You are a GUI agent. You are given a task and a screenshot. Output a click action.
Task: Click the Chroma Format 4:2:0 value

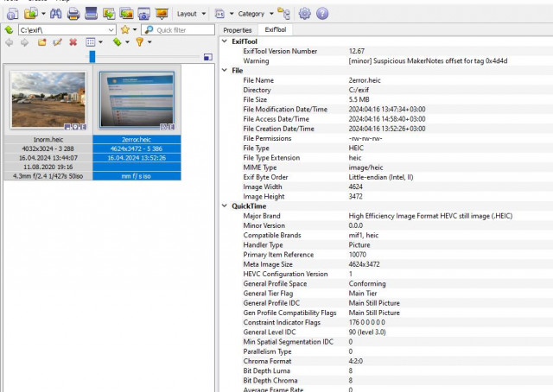(x=355, y=361)
